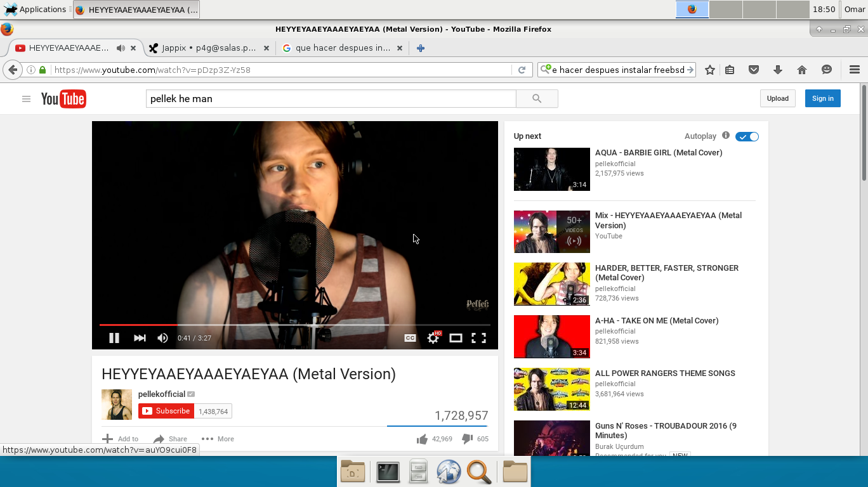Click the URL address bar

pos(282,70)
